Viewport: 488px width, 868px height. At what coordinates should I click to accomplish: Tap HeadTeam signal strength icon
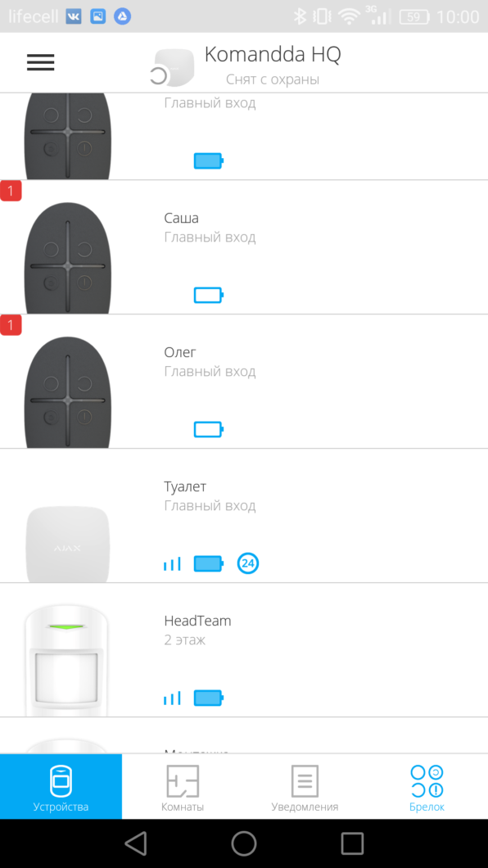pos(172,698)
